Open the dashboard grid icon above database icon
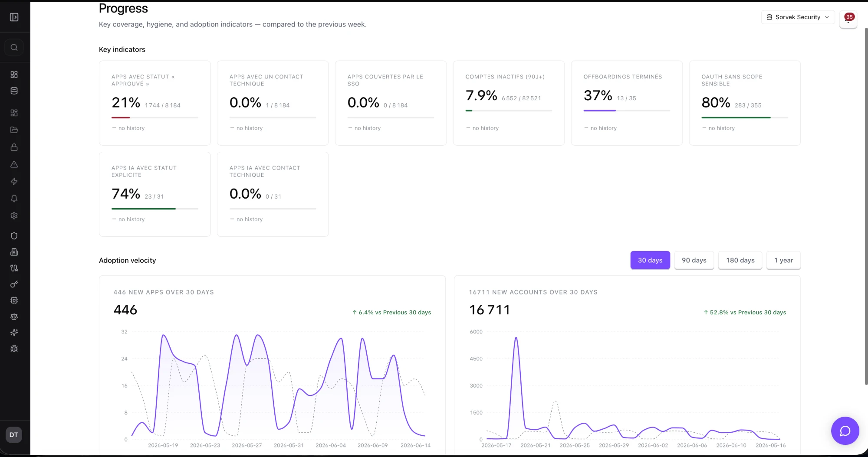Viewport: 868px width, 457px height. point(14,75)
